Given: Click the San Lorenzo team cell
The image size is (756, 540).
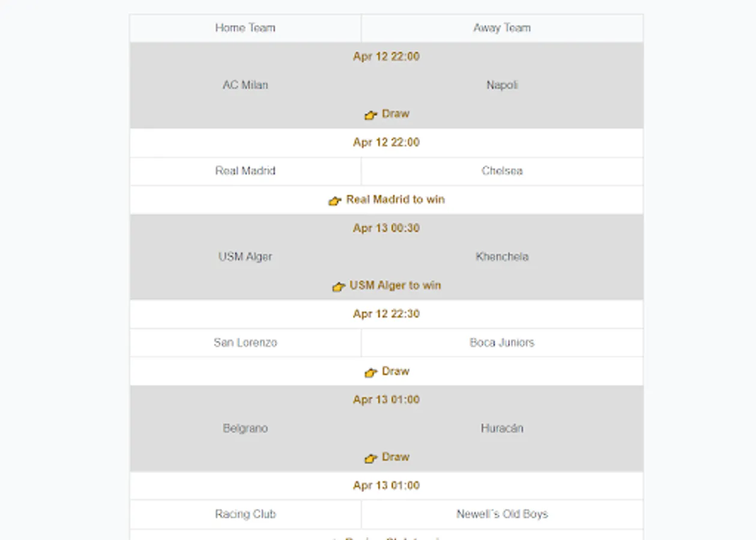Looking at the screenshot, I should click(245, 343).
